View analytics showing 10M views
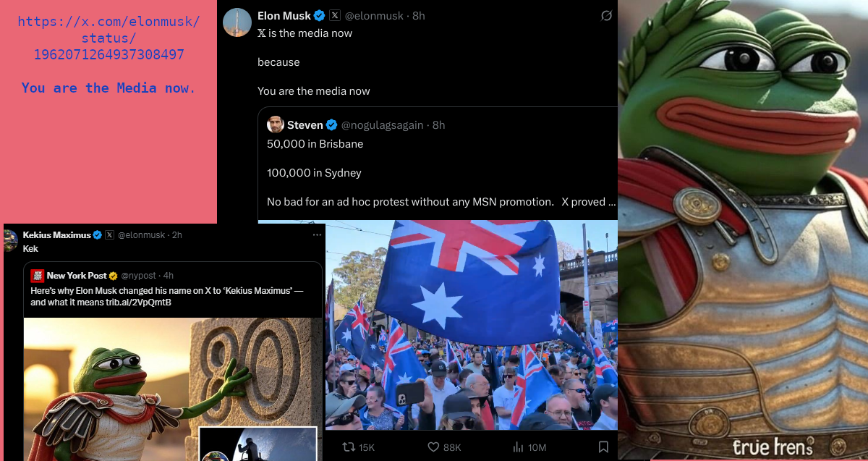868x461 pixels. (529, 447)
